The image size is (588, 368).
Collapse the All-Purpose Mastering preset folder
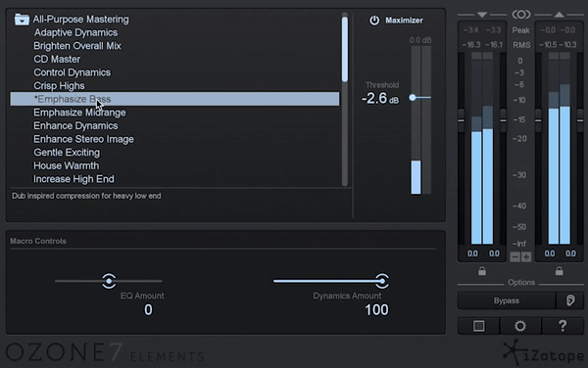click(22, 20)
